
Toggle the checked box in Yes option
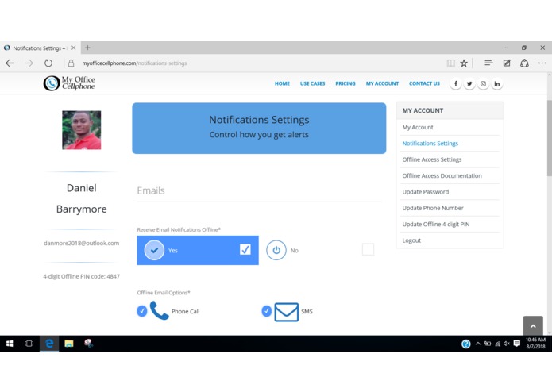245,249
